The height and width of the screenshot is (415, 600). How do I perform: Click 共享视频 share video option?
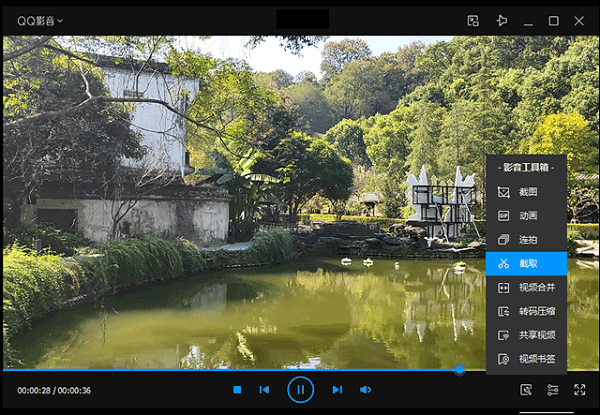pos(526,335)
